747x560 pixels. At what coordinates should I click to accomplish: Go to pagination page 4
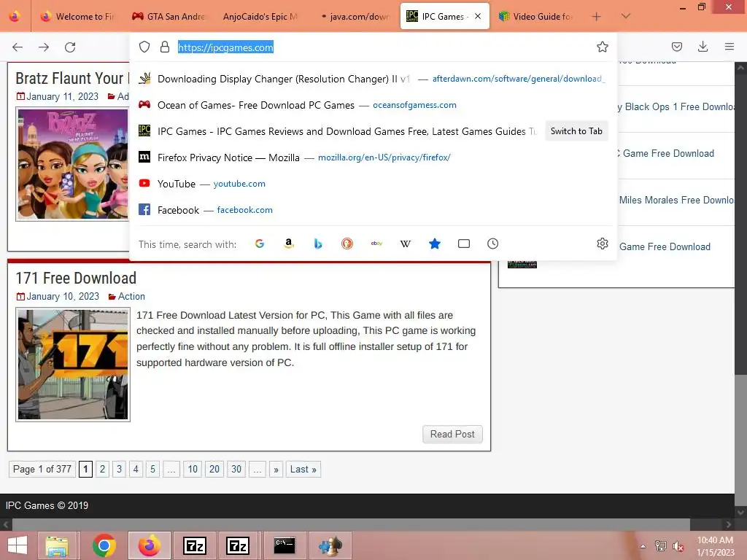[136, 470]
